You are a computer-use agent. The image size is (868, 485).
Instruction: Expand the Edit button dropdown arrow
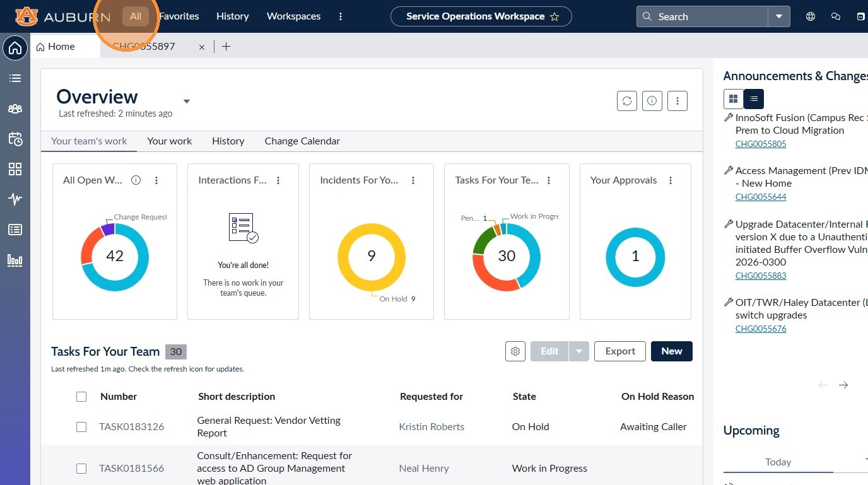click(x=579, y=351)
